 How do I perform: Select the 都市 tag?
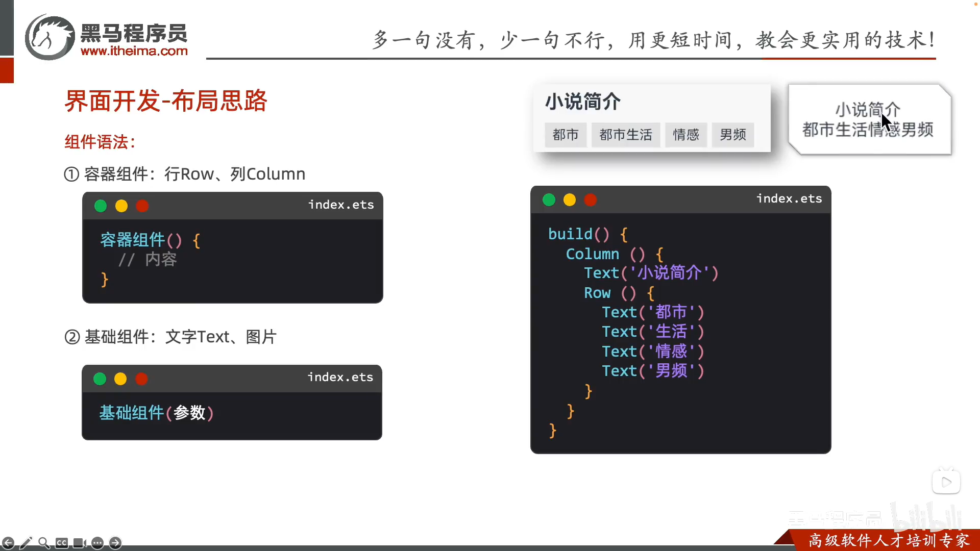(x=566, y=135)
